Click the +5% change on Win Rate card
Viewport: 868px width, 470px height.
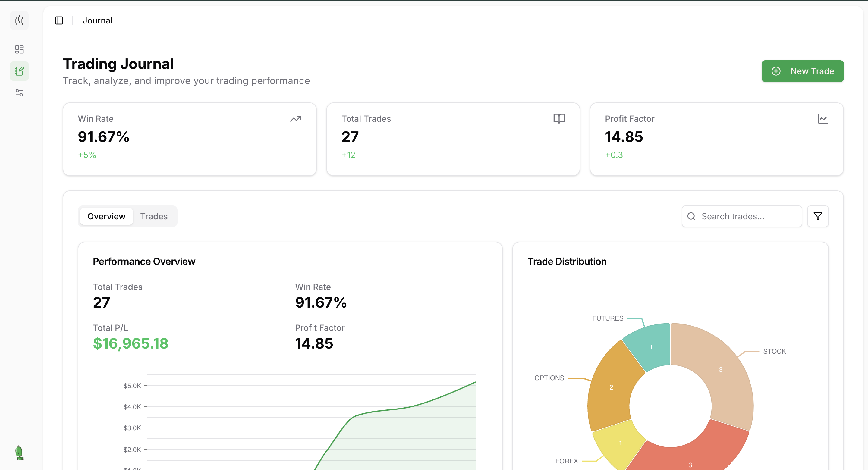87,155
